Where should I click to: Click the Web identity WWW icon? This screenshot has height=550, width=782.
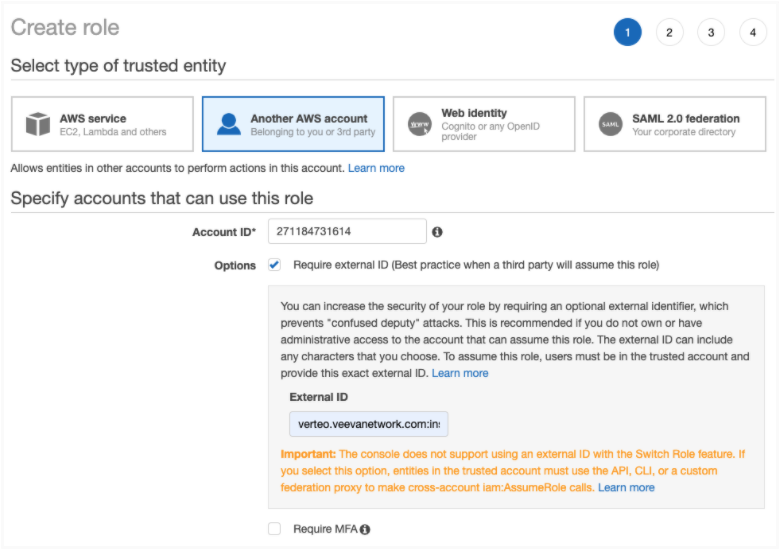coord(420,124)
